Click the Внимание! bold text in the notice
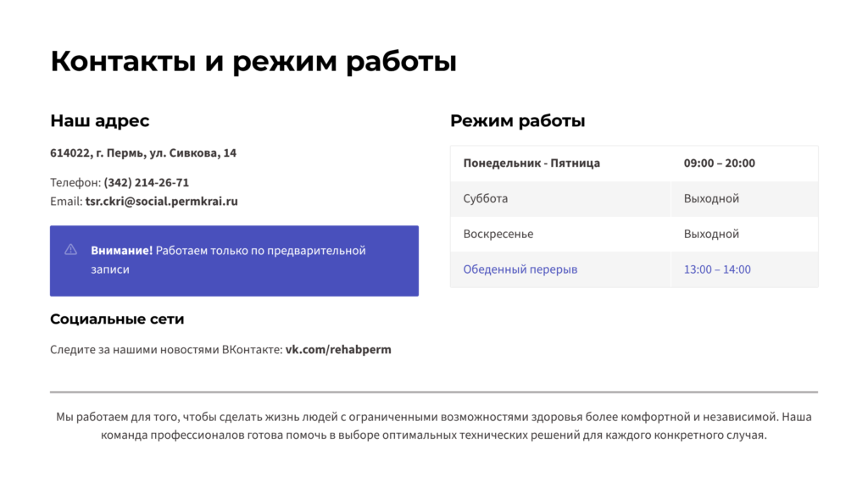This screenshot has width=868, height=488. pyautogui.click(x=122, y=251)
